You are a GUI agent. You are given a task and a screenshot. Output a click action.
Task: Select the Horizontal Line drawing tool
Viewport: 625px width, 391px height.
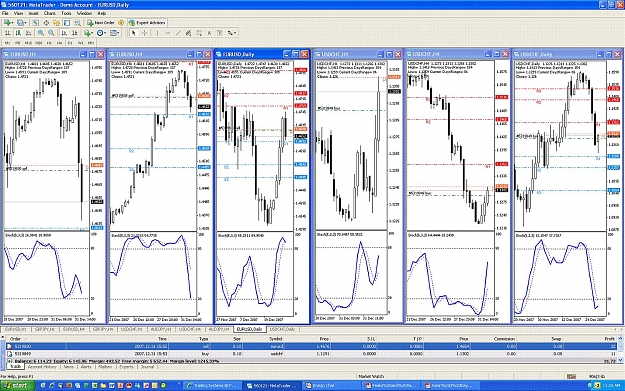pos(168,33)
